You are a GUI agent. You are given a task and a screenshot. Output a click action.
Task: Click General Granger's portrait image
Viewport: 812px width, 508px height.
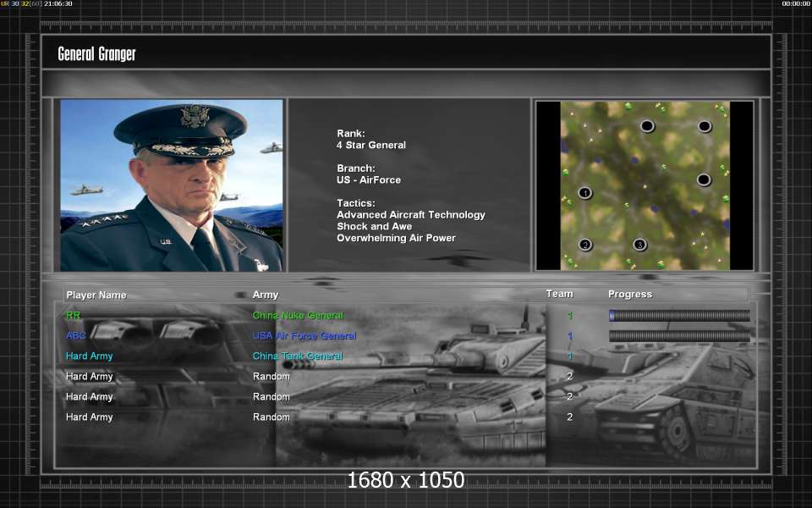(172, 185)
